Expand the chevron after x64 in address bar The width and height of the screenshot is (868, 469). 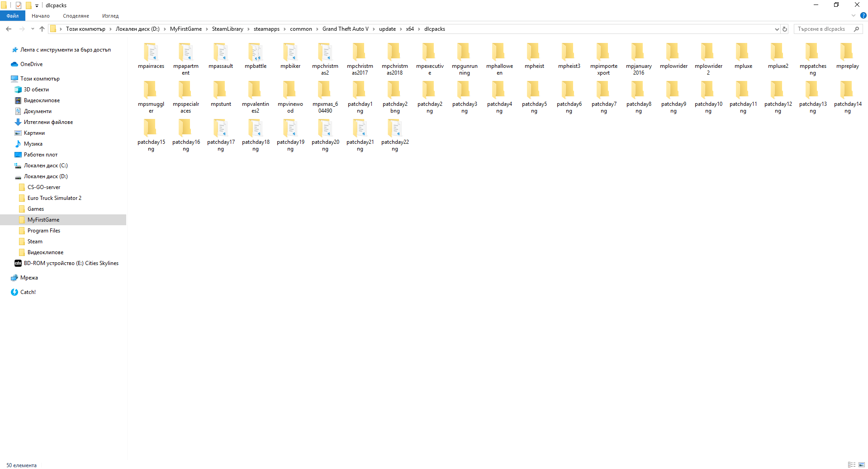[x=419, y=29]
